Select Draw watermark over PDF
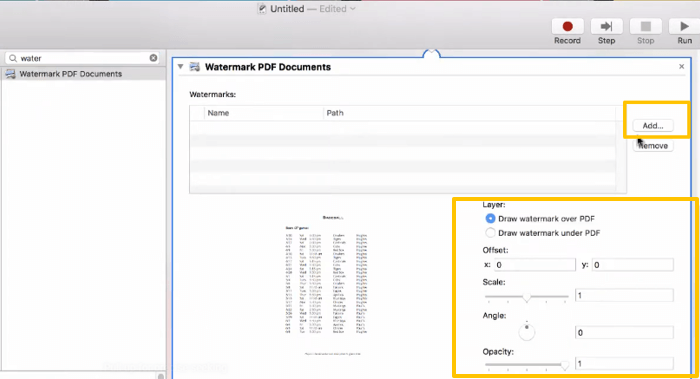The width and height of the screenshot is (700, 379). point(490,219)
